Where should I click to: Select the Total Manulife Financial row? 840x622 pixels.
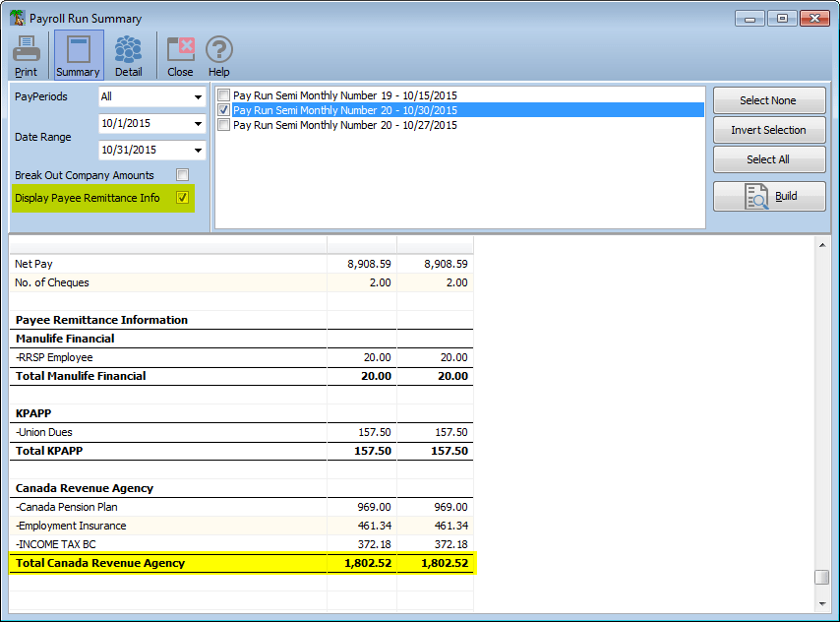(241, 376)
